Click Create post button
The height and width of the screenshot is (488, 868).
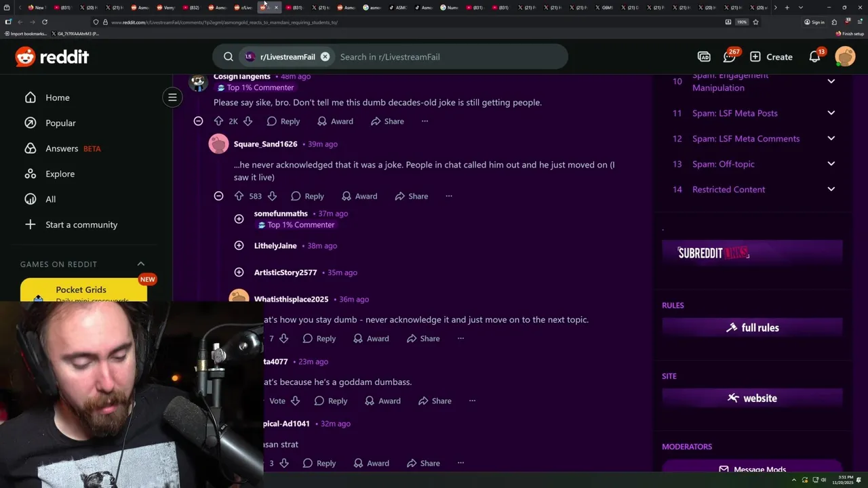[x=771, y=57]
